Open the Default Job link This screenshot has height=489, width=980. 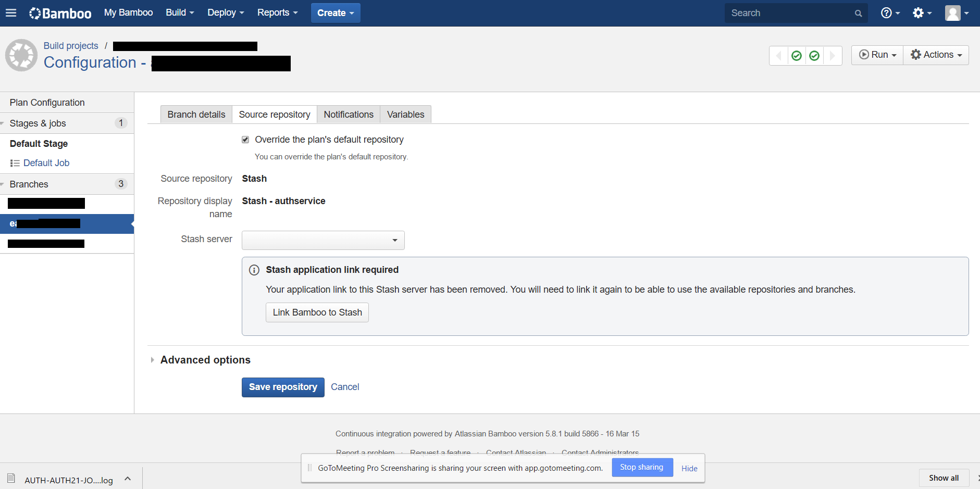tap(46, 163)
